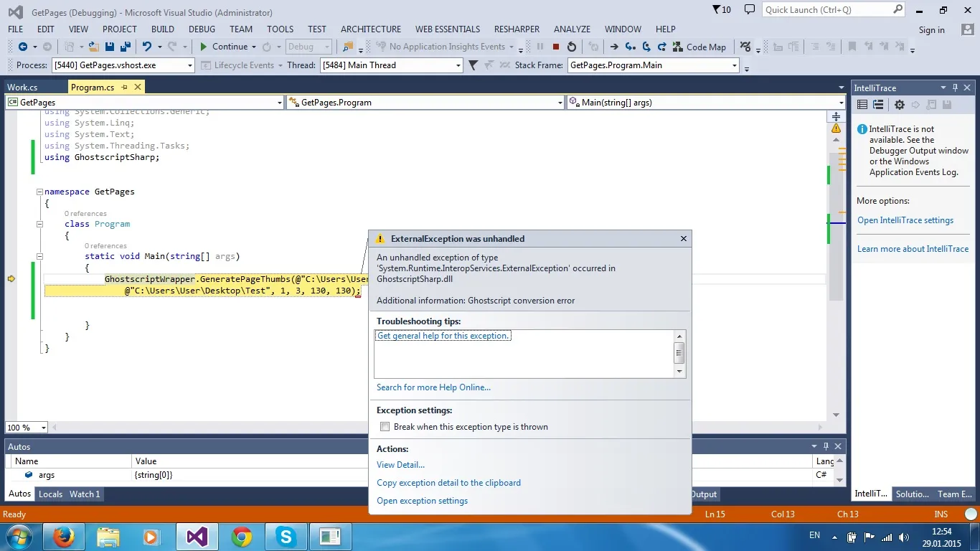Click the Open File folder icon
This screenshot has height=551, width=980.
point(94,47)
